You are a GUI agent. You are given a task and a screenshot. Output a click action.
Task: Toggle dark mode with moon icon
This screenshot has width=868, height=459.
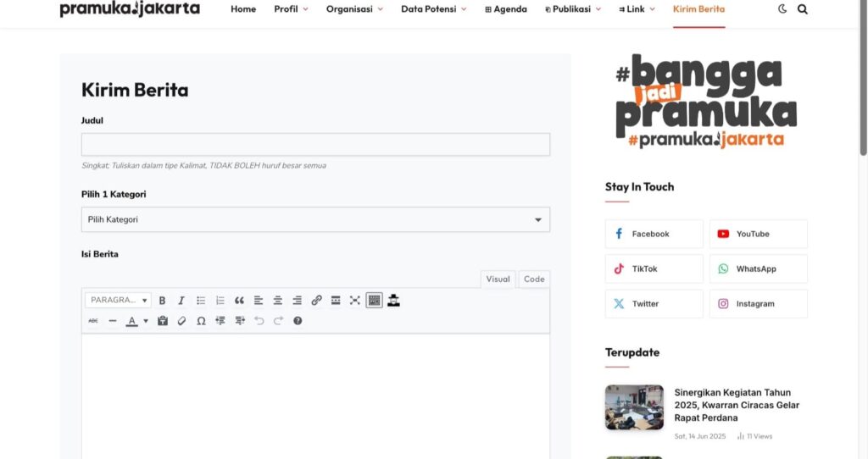[782, 8]
